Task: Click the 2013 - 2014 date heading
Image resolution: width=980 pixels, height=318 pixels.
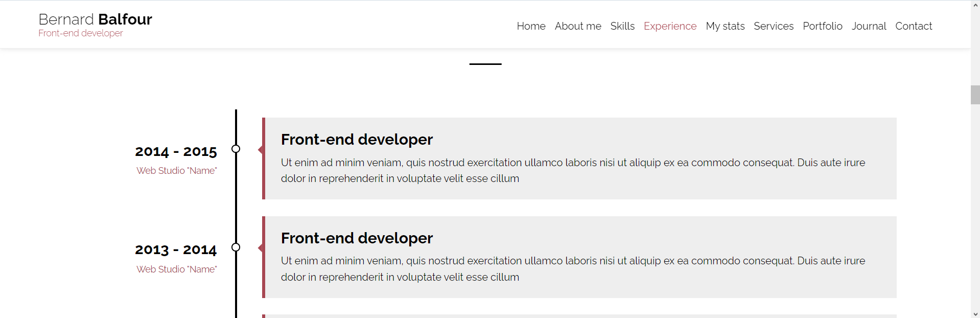Action: click(x=176, y=250)
